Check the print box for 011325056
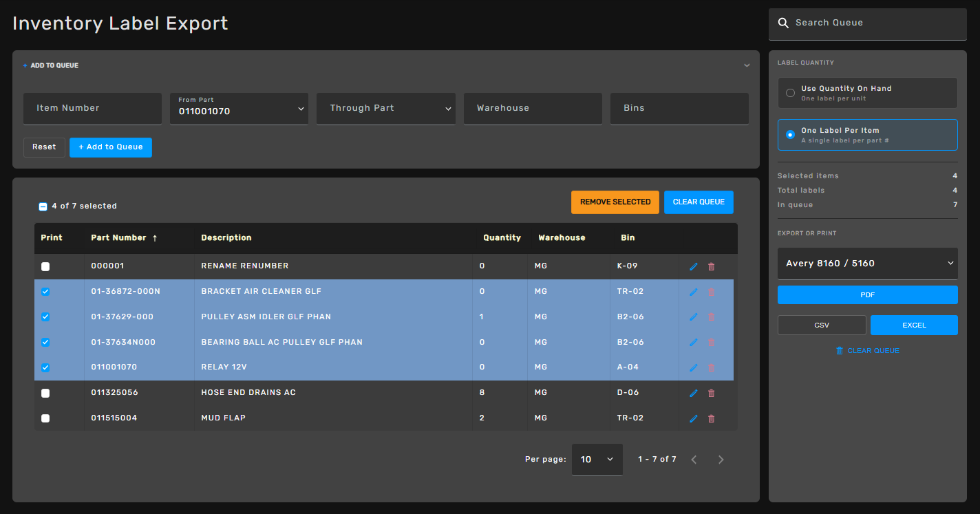Viewport: 980px width, 514px height. [45, 393]
